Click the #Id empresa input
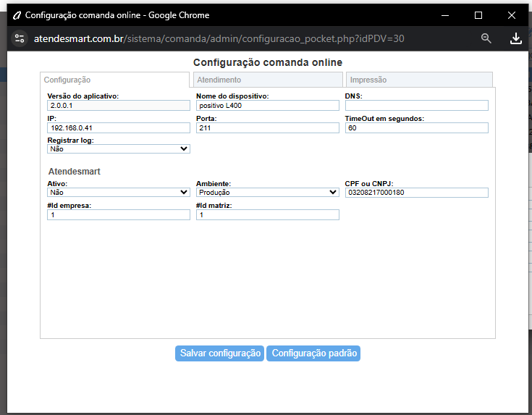This screenshot has width=532, height=415. click(x=119, y=215)
